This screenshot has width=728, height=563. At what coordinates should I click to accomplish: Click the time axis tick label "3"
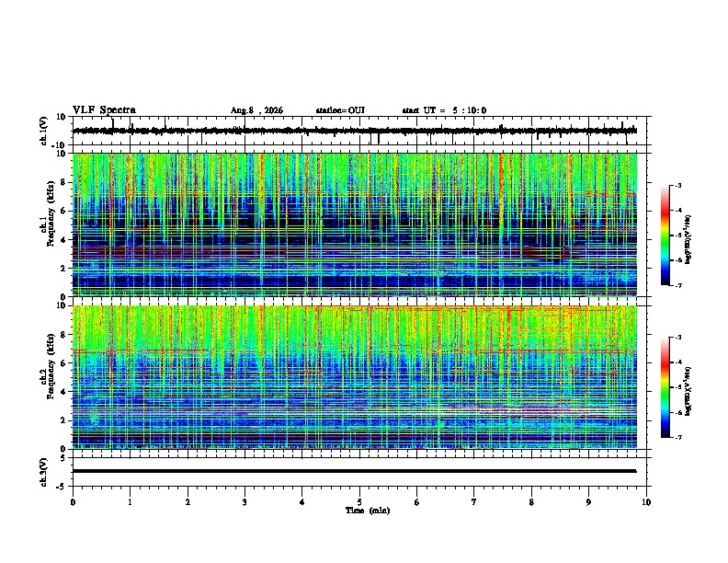tap(245, 502)
